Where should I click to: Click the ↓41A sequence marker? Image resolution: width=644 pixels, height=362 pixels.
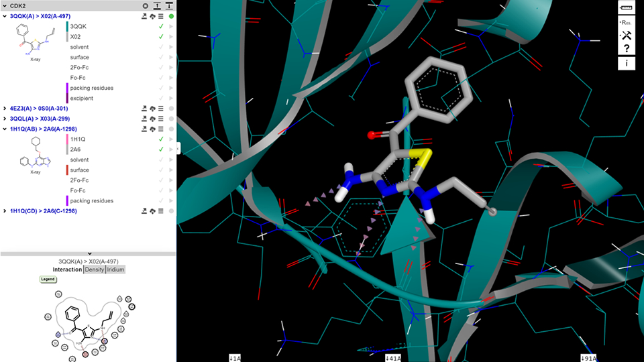[x=393, y=358]
